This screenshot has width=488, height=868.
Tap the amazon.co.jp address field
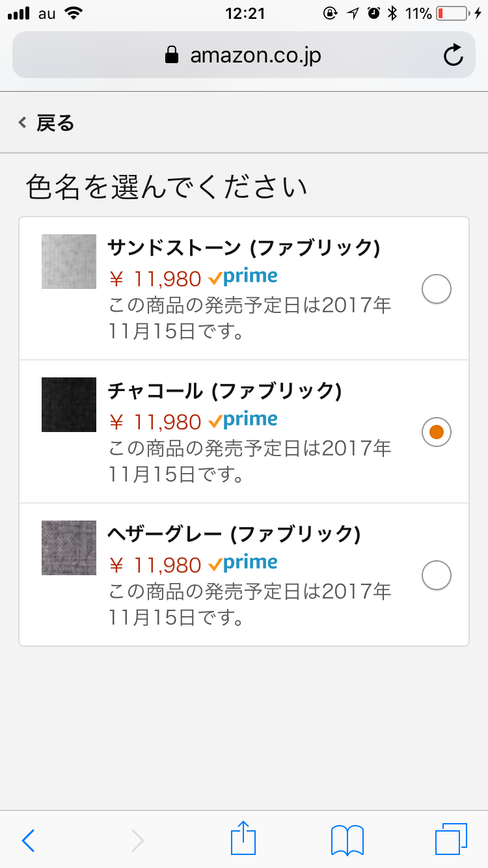tap(255, 55)
